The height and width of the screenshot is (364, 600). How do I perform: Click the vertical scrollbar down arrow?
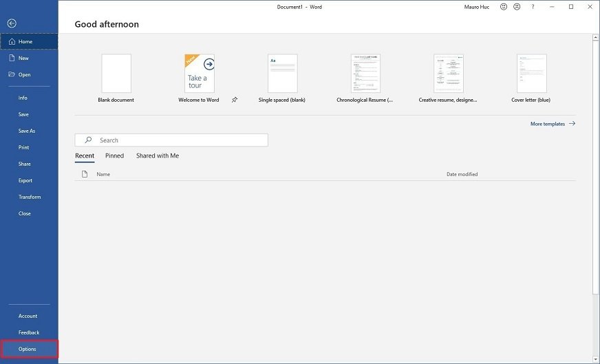596,357
